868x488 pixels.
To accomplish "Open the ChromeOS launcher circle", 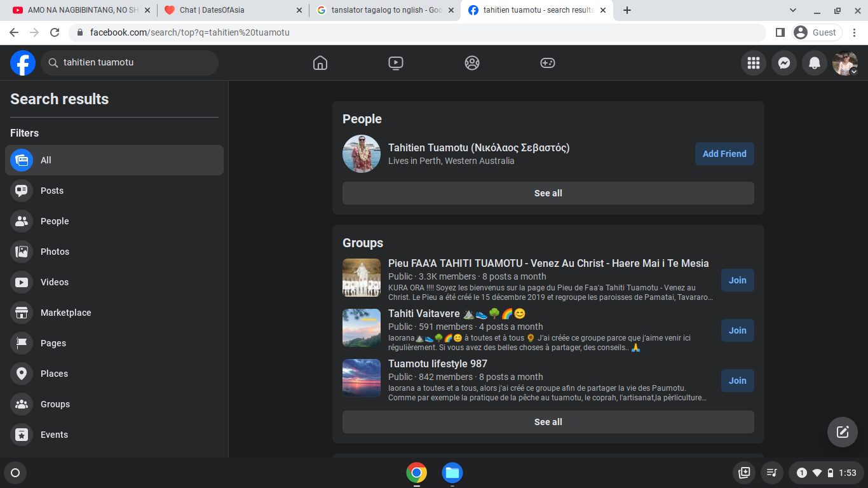I will point(15,473).
